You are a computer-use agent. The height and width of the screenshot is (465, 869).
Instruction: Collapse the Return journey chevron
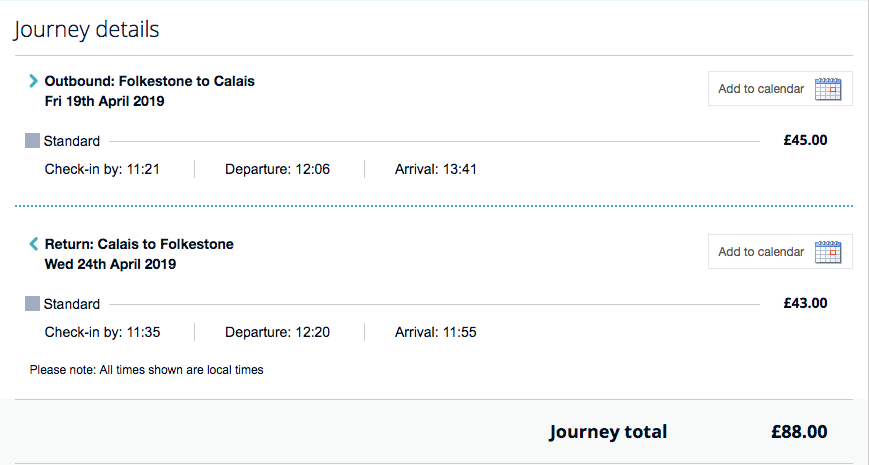(x=33, y=244)
